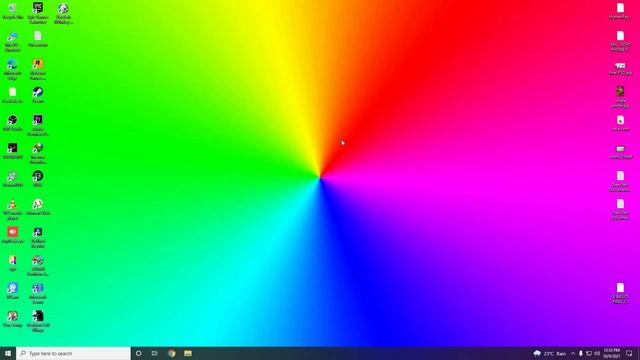Open the weather widget showing Rain
The width and height of the screenshot is (640, 360).
[x=550, y=353]
